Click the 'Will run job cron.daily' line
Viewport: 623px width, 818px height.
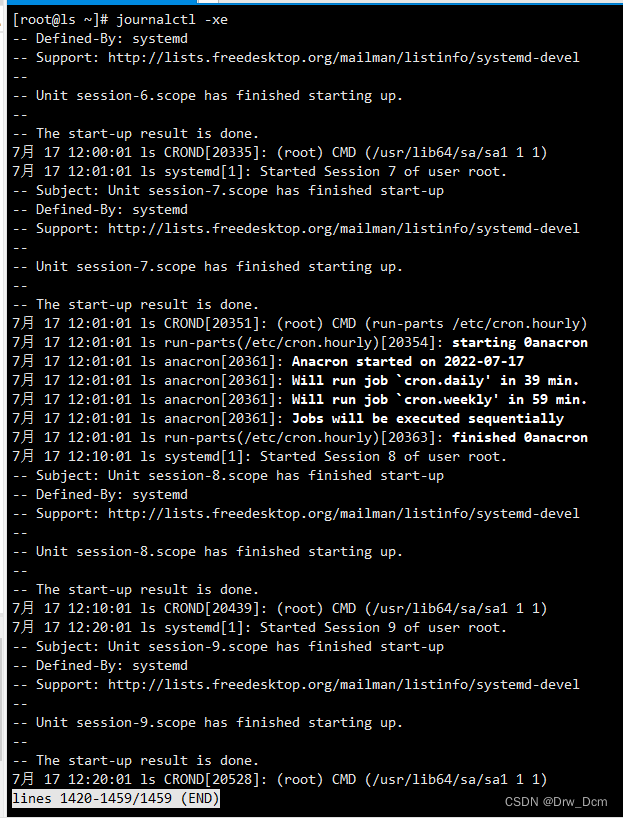[x=435, y=380]
